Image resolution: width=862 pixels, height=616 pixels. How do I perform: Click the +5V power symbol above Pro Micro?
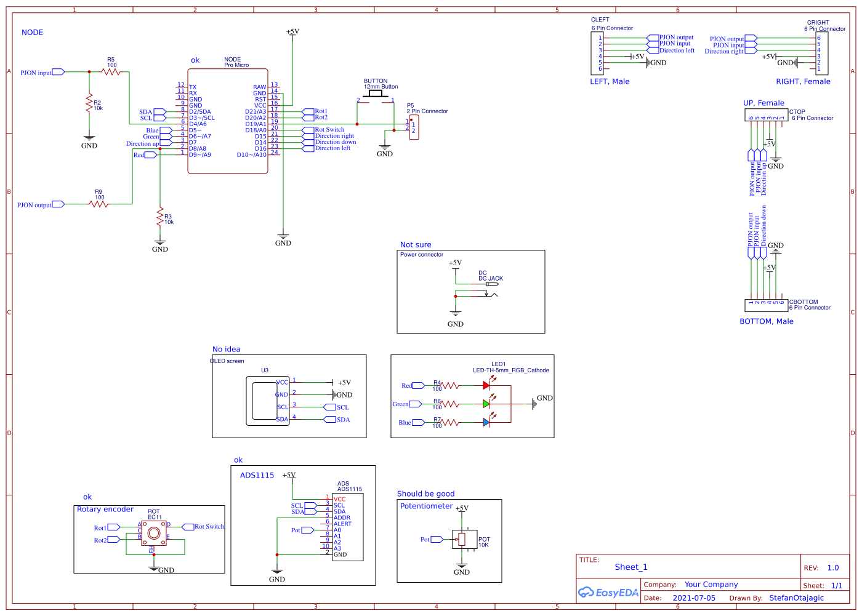click(x=292, y=32)
